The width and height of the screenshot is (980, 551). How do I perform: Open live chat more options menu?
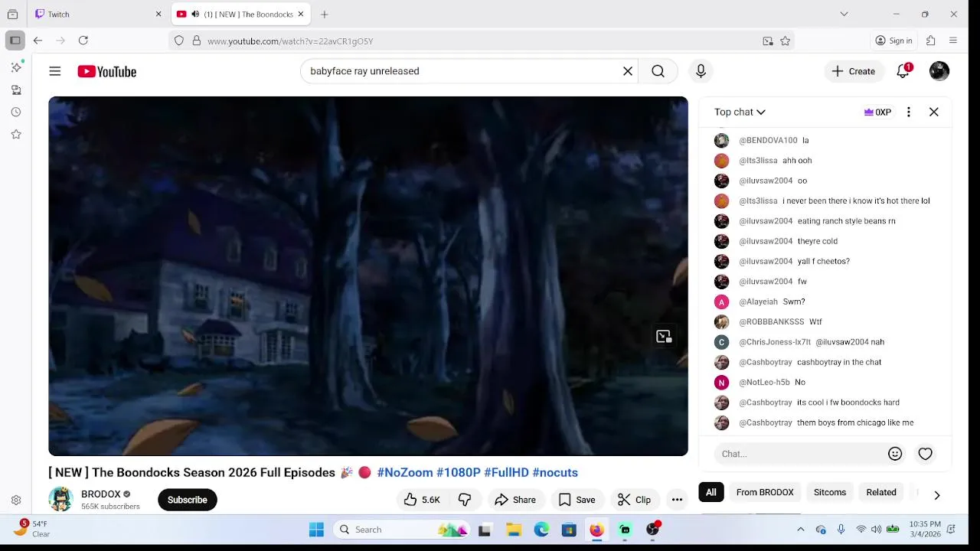909,112
